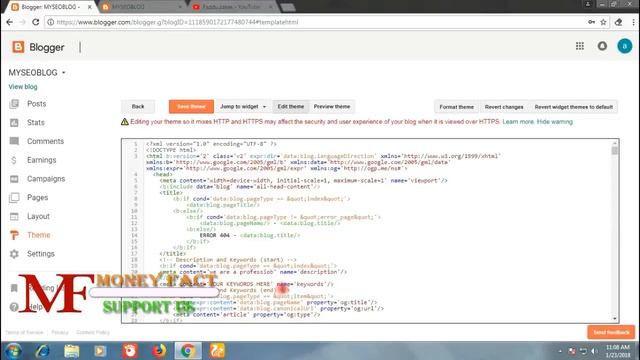
Task: Click the Earnings dollar icon
Action: 14,160
